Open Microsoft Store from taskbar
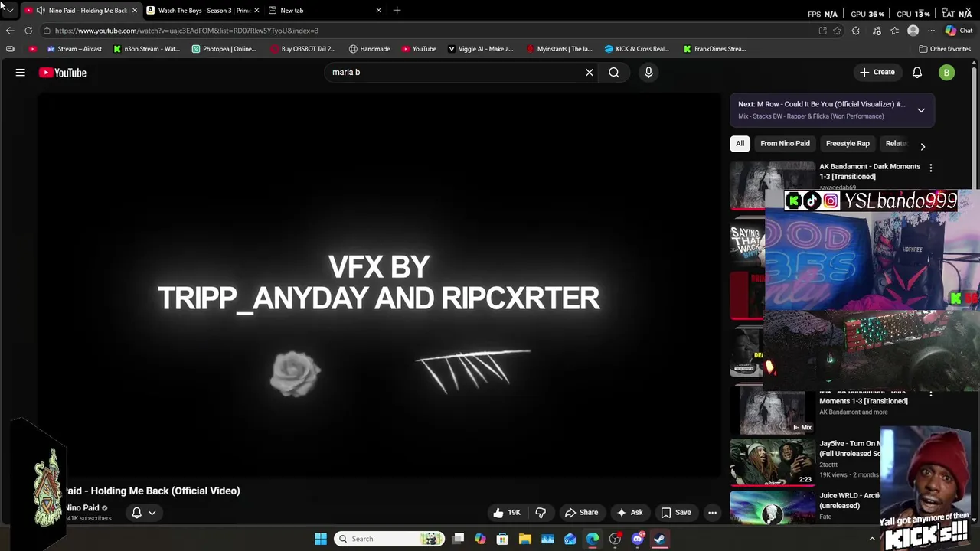 tap(503, 539)
